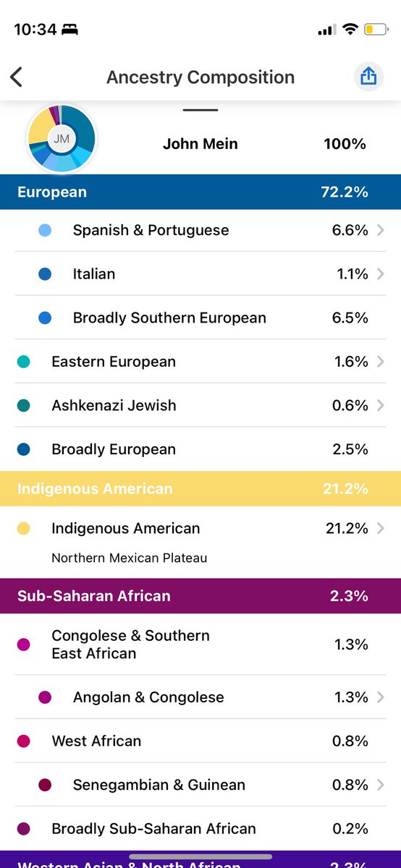Viewport: 401px width, 868px height.
Task: Select the European category header
Action: 200,192
